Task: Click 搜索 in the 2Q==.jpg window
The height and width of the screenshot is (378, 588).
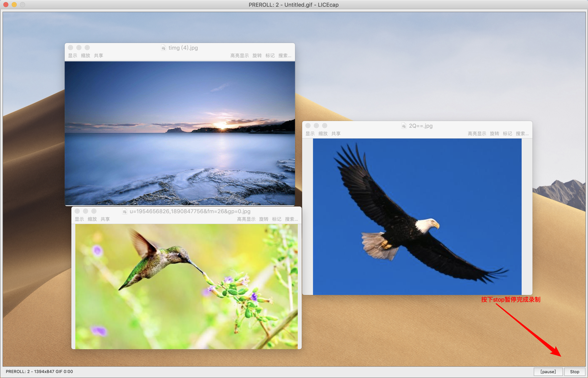Action: 522,134
